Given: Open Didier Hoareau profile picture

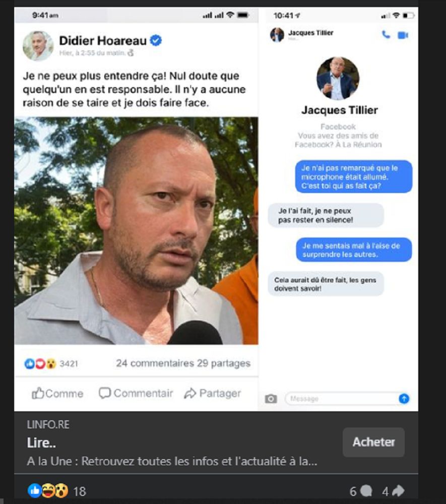Looking at the screenshot, I should point(38,46).
